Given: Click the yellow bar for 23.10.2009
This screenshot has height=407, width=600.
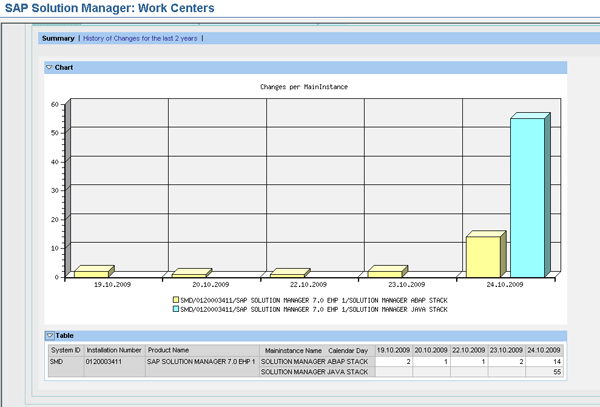Looking at the screenshot, I should click(385, 272).
